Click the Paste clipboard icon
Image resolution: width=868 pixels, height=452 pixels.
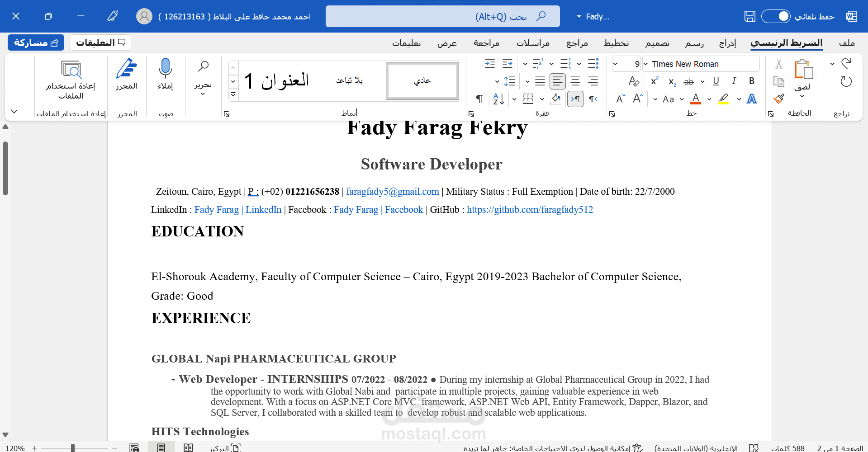803,69
